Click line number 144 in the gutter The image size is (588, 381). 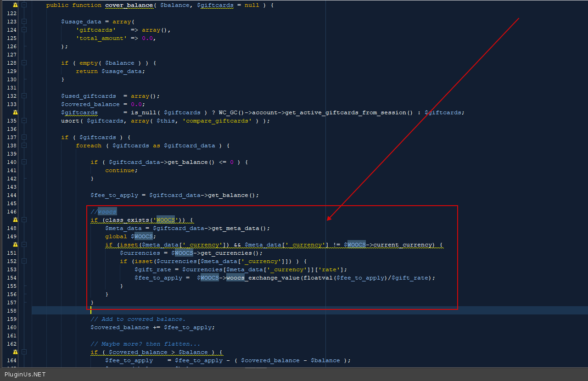11,195
